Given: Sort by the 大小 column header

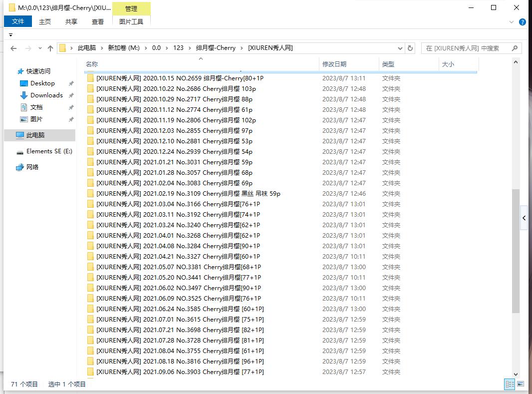Looking at the screenshot, I should 459,64.
